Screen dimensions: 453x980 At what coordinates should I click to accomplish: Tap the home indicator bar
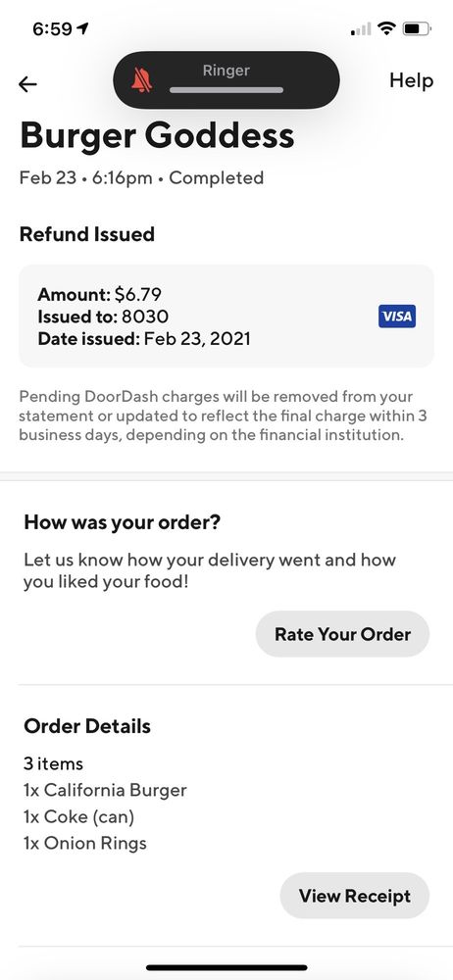[x=226, y=967]
